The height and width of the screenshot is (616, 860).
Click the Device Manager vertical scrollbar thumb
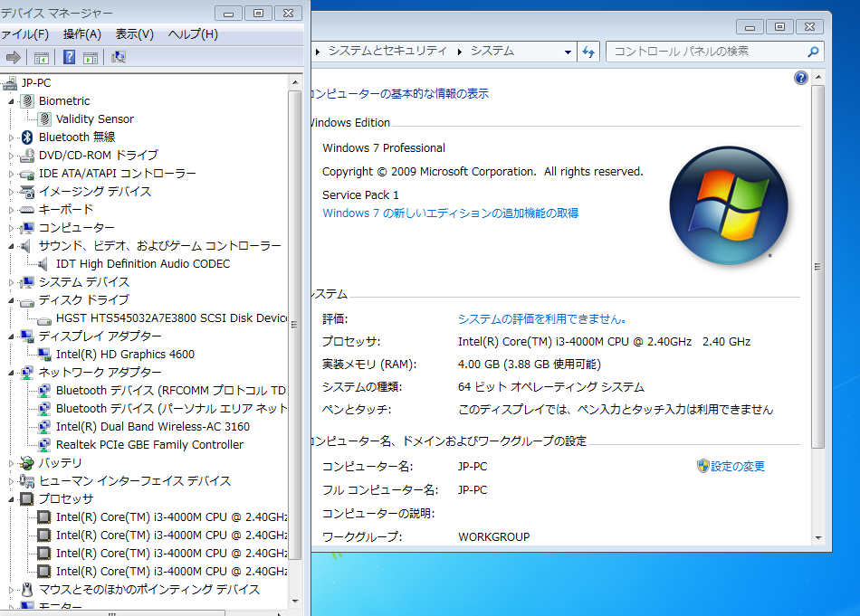[294, 325]
